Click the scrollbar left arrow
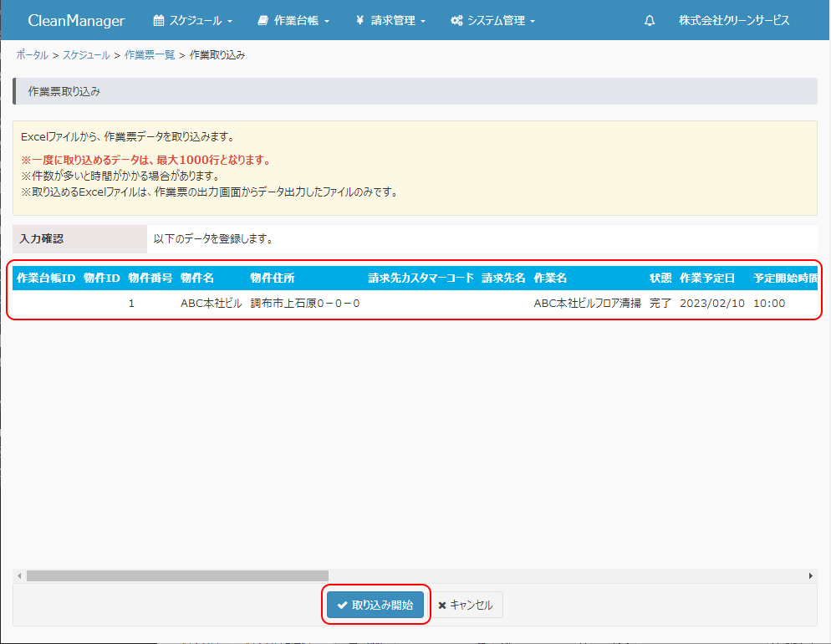Image resolution: width=831 pixels, height=644 pixels. tap(18, 575)
